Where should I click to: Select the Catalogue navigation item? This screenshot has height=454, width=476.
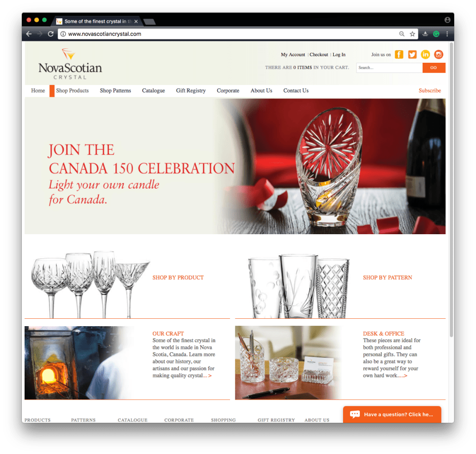pyautogui.click(x=153, y=91)
